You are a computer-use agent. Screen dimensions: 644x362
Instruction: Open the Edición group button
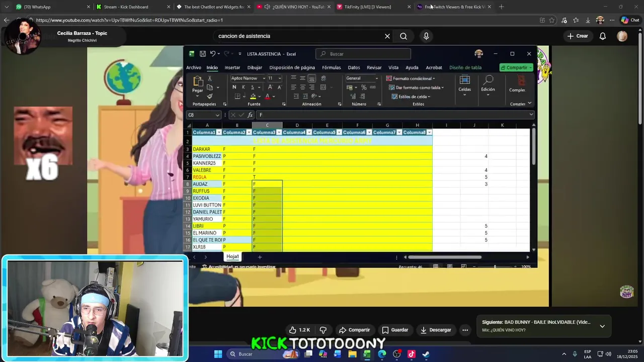point(488,86)
